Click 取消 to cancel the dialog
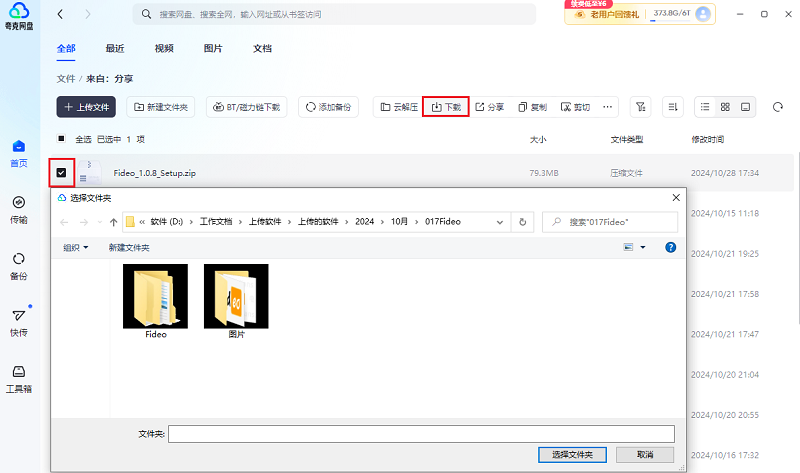Viewport: 800px width, 473px height. tap(645, 455)
